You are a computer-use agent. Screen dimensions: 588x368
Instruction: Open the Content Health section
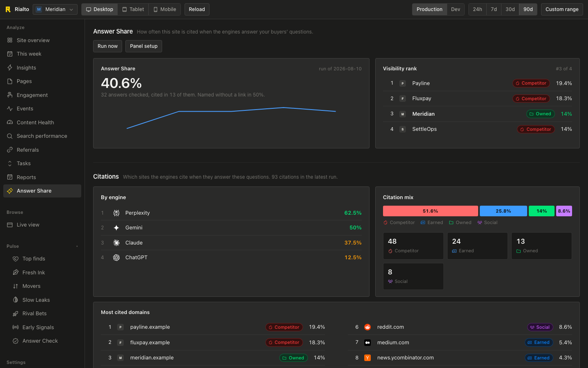42,122
